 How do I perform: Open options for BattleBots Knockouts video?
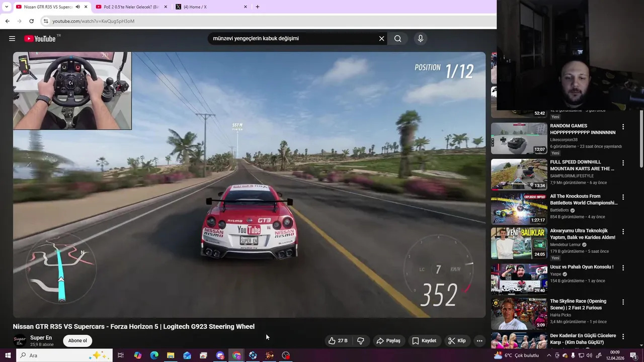tap(623, 198)
